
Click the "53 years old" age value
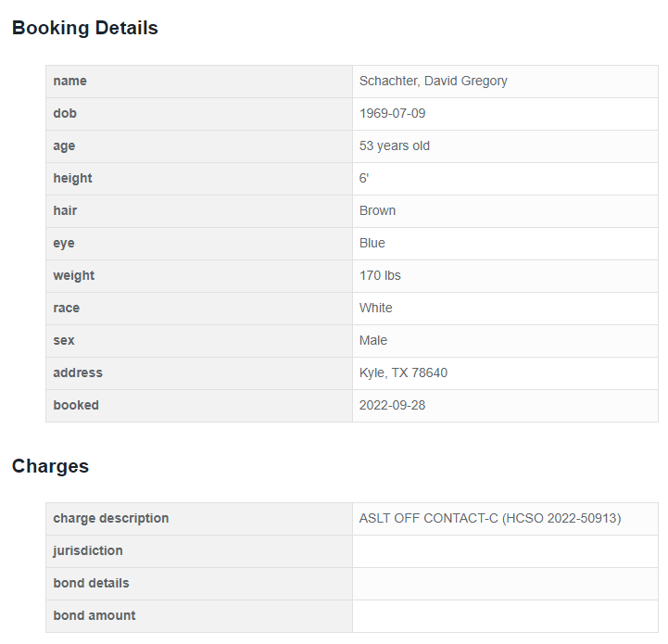tap(394, 145)
